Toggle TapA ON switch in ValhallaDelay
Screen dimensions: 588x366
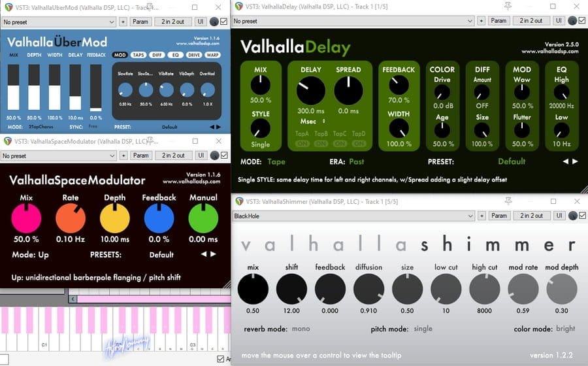302,144
